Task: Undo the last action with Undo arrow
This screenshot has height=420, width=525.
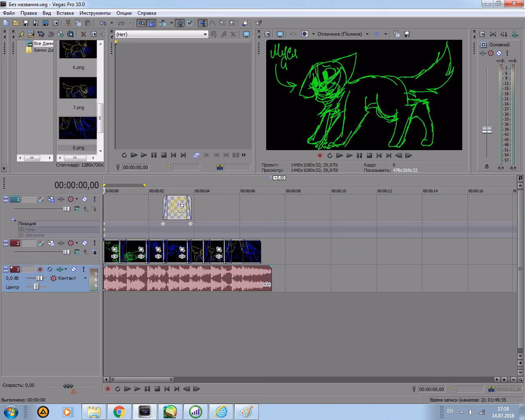Action: click(103, 23)
